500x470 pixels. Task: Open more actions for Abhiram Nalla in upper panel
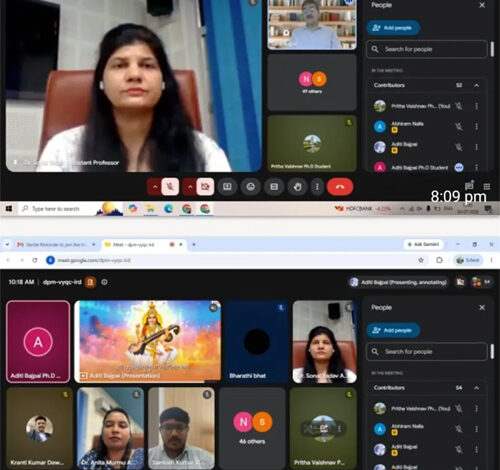click(x=476, y=127)
